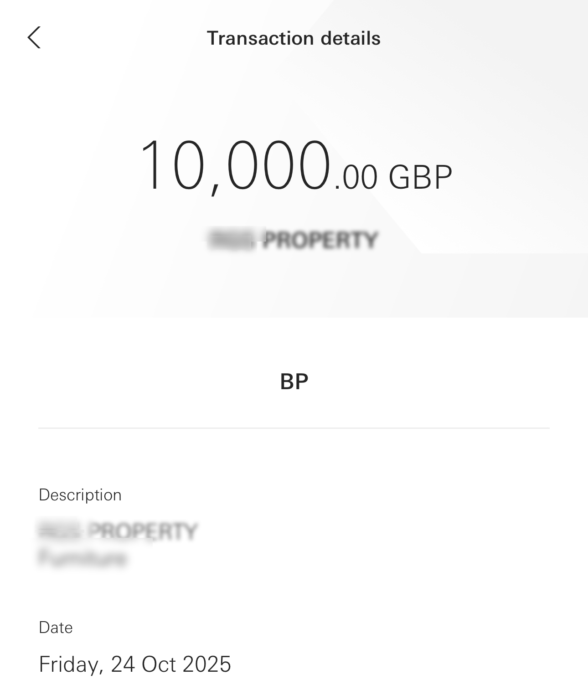The width and height of the screenshot is (588, 700).
Task: Select "Oct" in the transaction date
Action: point(159,664)
